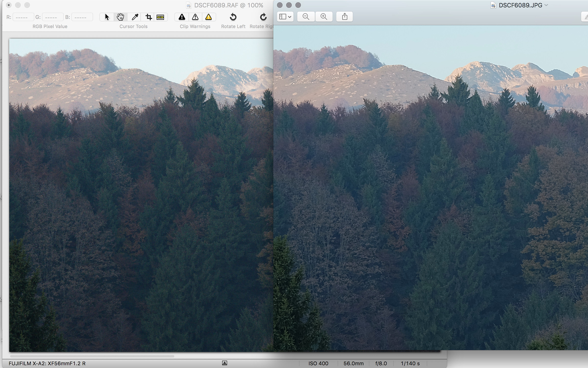Click the small image icon in status bar
This screenshot has height=368, width=588.
click(224, 363)
